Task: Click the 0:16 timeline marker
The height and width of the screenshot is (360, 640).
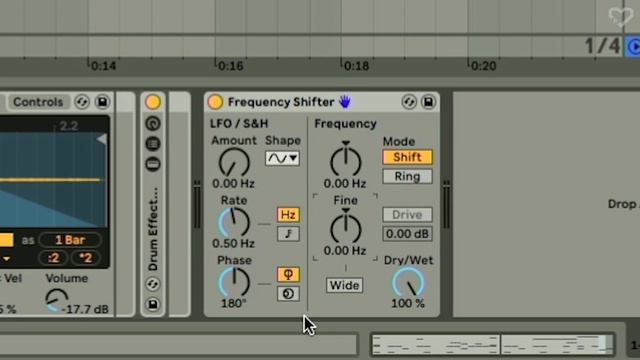Action: [x=231, y=66]
